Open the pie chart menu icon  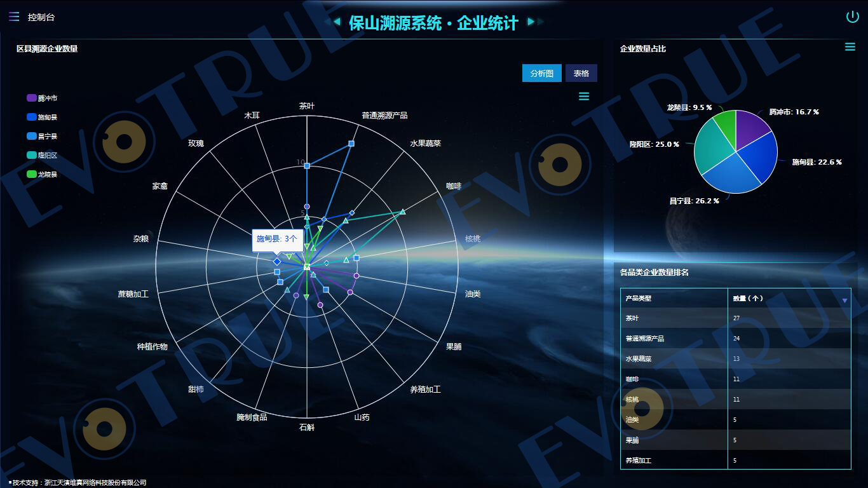click(850, 46)
